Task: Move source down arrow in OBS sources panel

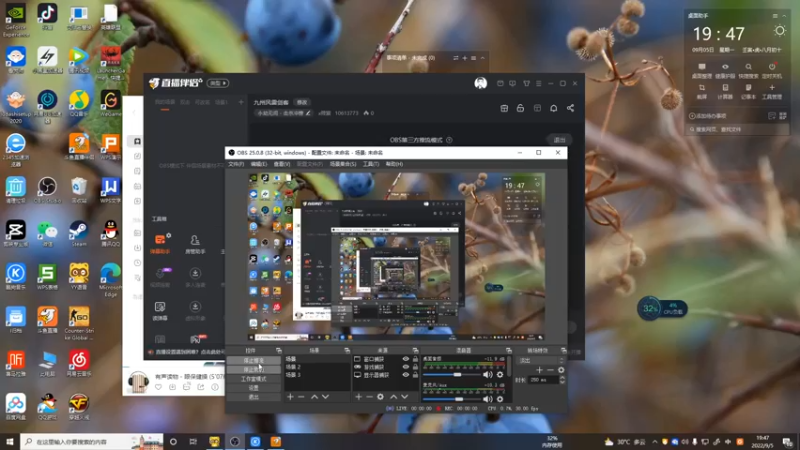Action: tap(405, 397)
